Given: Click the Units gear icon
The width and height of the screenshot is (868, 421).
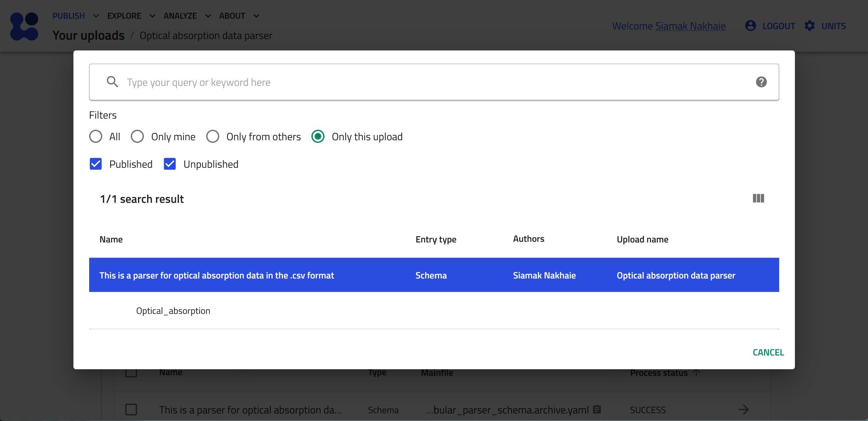Looking at the screenshot, I should coord(809,26).
